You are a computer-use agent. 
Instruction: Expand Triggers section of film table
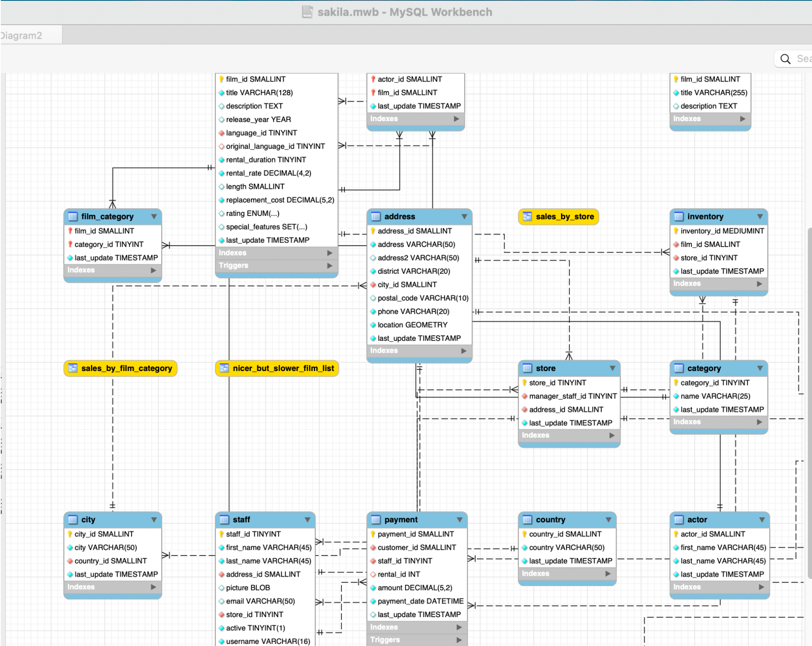[330, 266]
